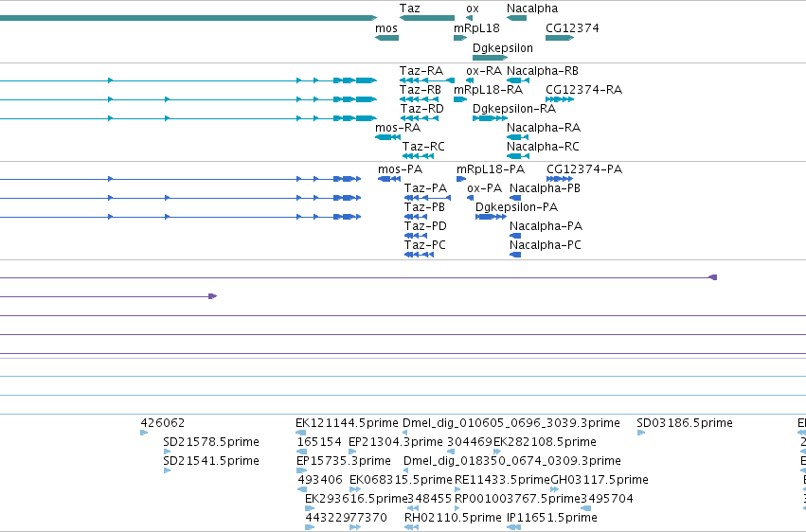Viewport: 806px width, 532px height.
Task: Click the 304469 feature label
Action: point(470,442)
